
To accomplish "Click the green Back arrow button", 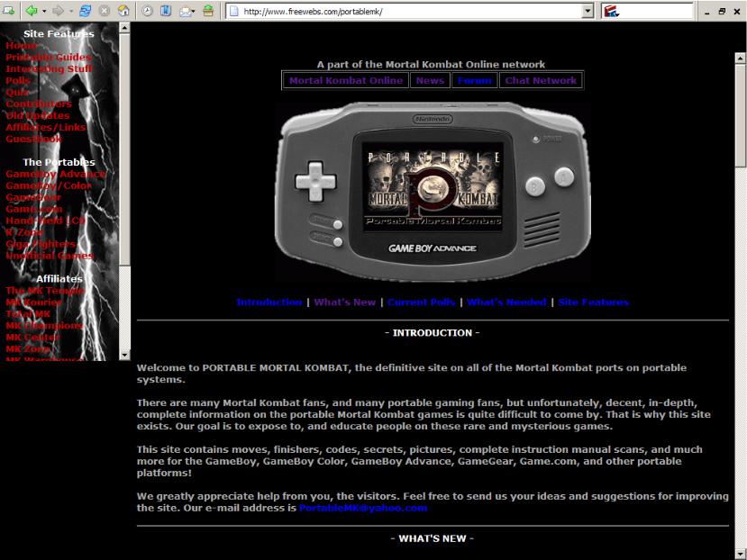I will click(31, 11).
